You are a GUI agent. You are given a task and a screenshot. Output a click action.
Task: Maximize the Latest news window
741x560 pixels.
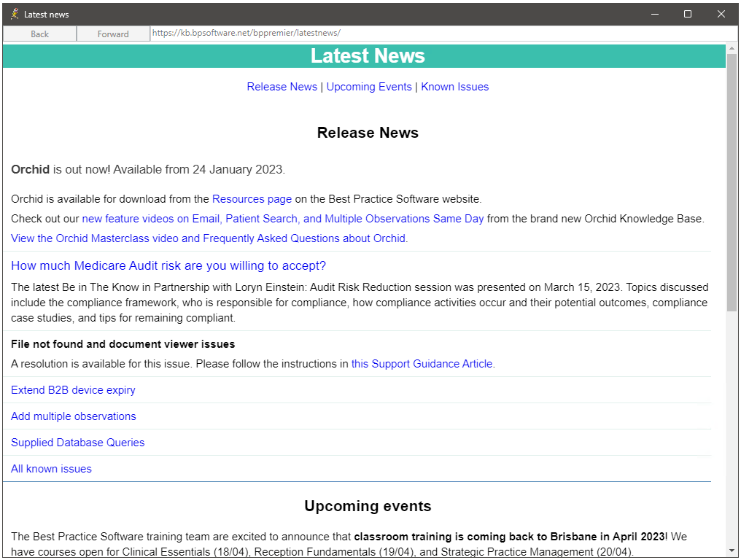point(687,14)
